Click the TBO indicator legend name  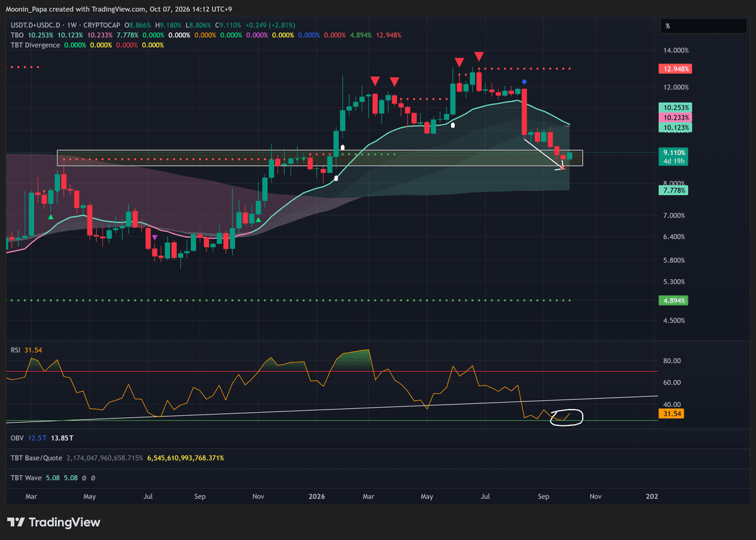[x=17, y=35]
